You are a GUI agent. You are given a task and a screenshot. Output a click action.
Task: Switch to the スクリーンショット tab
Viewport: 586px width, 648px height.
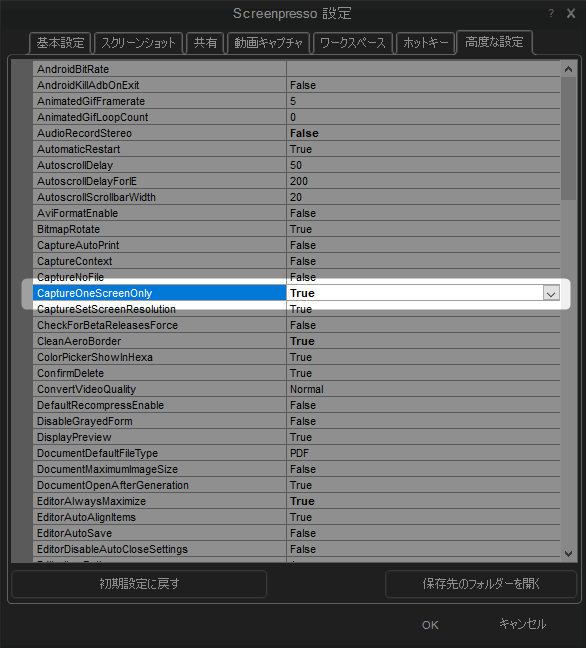pos(138,43)
